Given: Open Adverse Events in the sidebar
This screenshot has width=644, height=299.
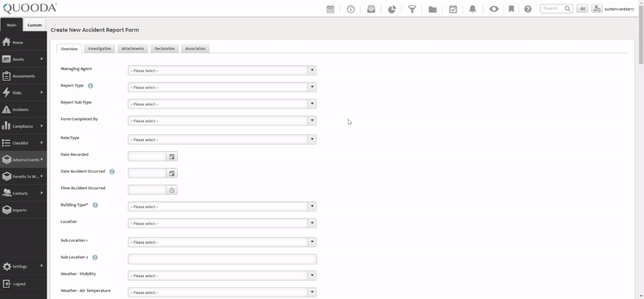Looking at the screenshot, I should click(23, 160).
